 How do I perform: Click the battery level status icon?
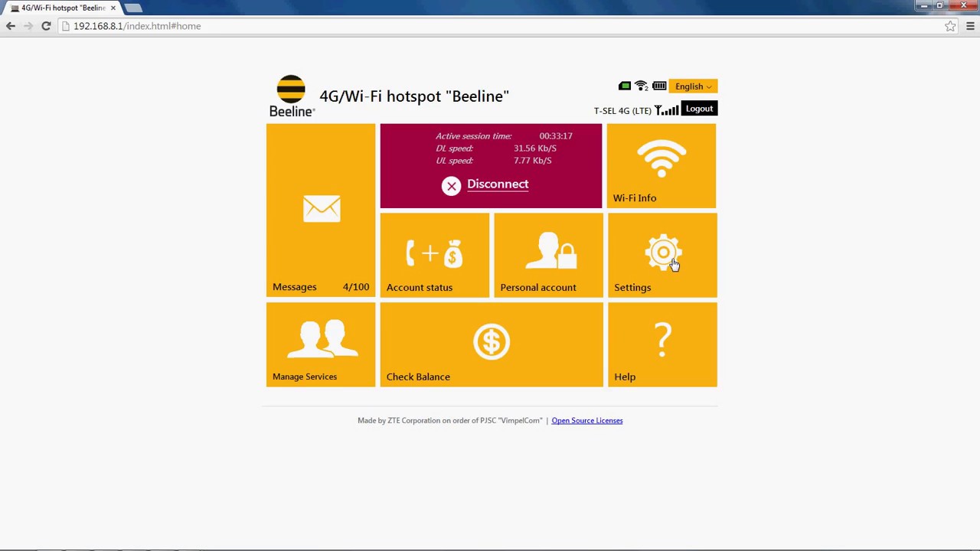pos(659,86)
